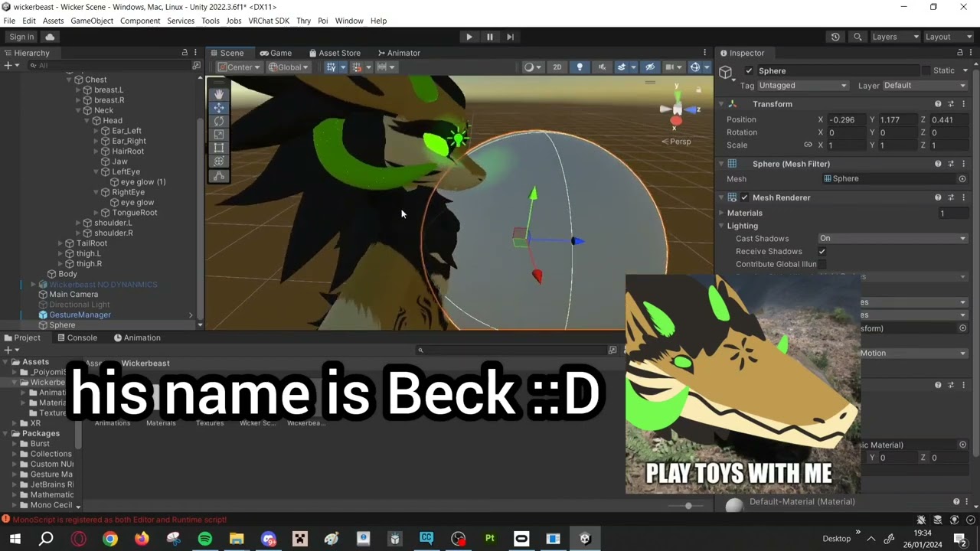980x551 pixels.
Task: Open the Animation tab
Action: pyautogui.click(x=137, y=337)
